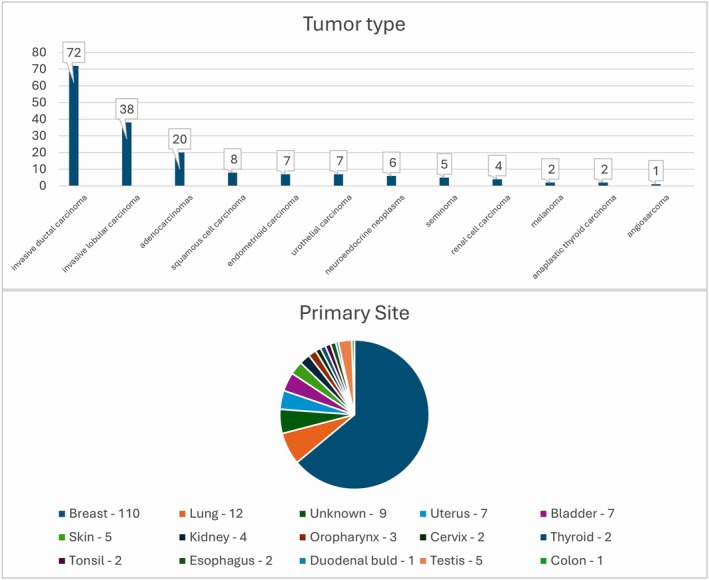Click the data label 8
The height and width of the screenshot is (580, 709).
[233, 159]
